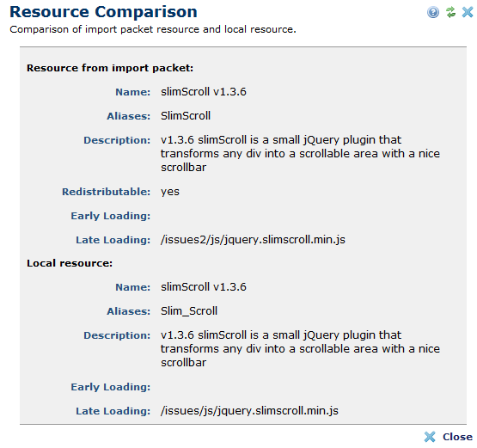
Task: Click the dialog subtitle about import packet comparison
Action: 153,29
